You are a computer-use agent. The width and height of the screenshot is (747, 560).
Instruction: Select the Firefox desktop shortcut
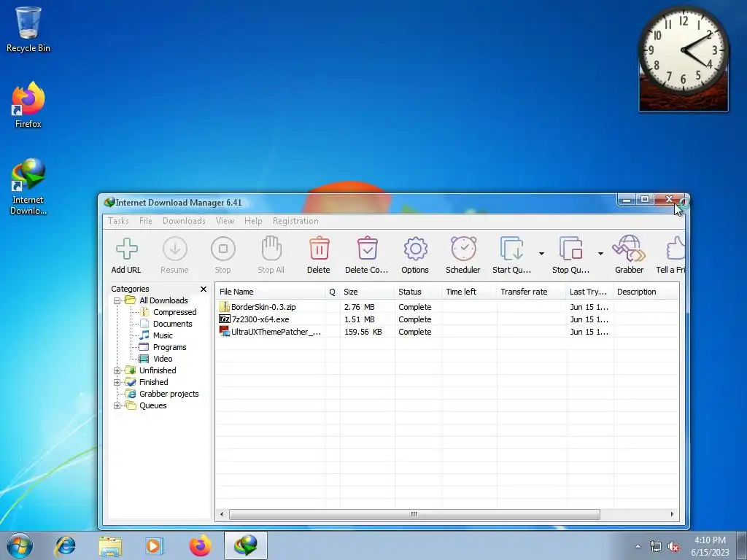coord(28,105)
